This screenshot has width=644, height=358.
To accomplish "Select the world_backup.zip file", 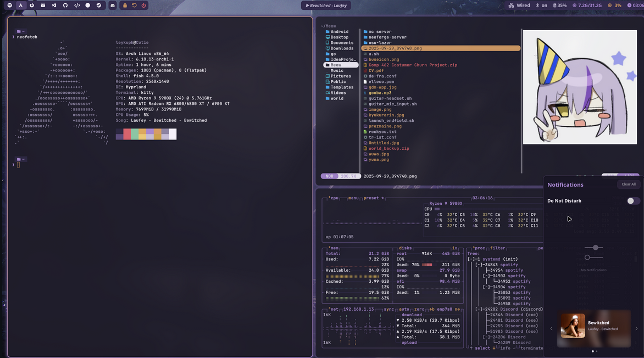I will [386, 149].
